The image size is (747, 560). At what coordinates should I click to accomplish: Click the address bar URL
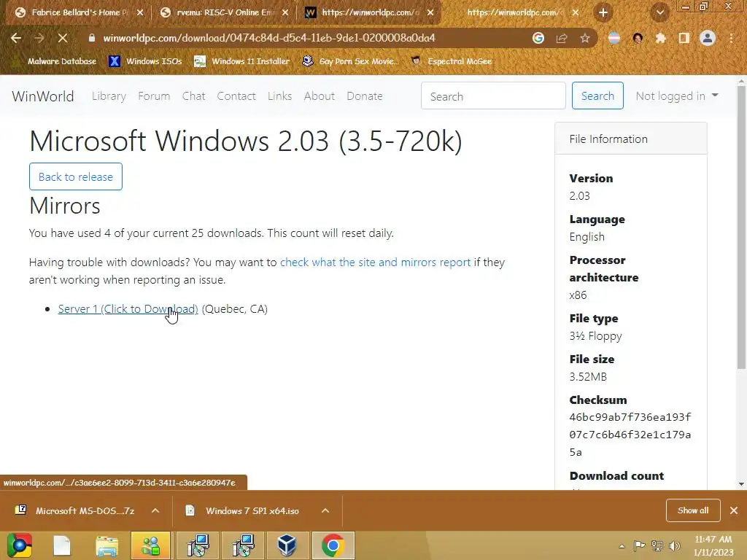click(x=269, y=38)
